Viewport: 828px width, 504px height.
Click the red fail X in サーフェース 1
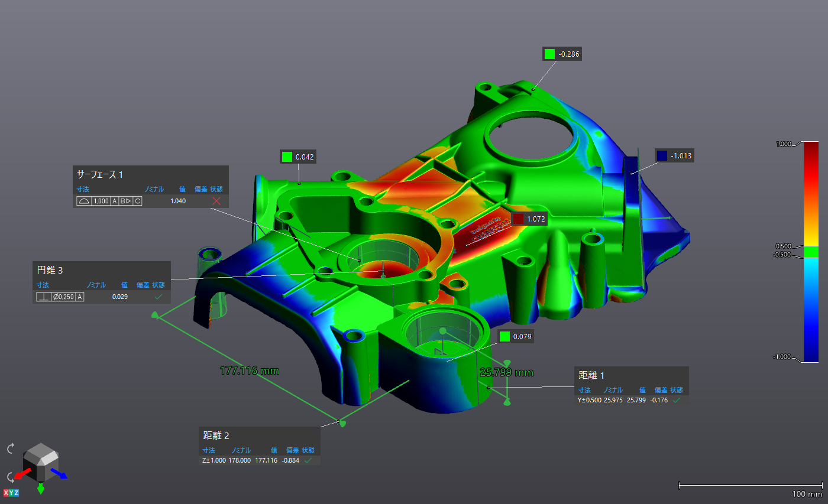tap(216, 201)
